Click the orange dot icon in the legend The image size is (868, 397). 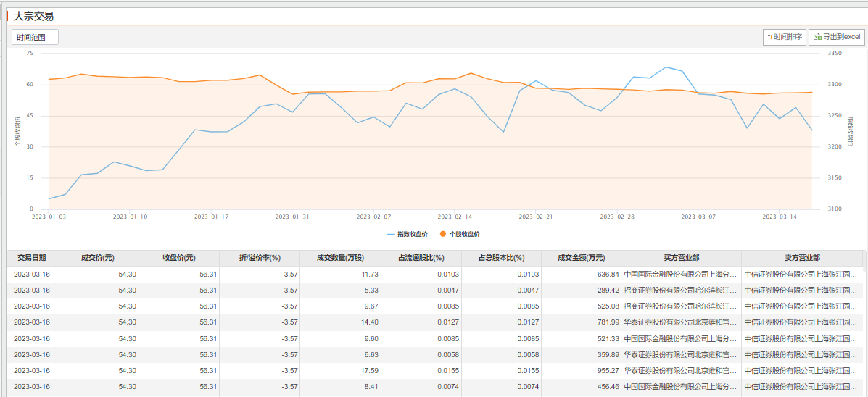443,234
